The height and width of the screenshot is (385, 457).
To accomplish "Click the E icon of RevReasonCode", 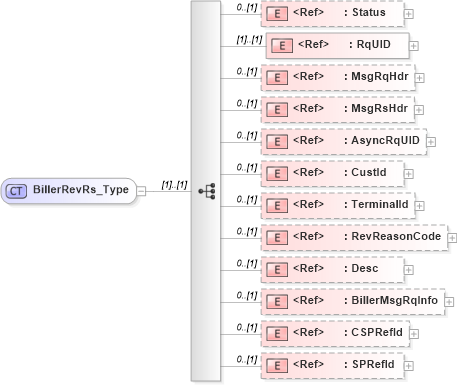I will pyautogui.click(x=277, y=238).
